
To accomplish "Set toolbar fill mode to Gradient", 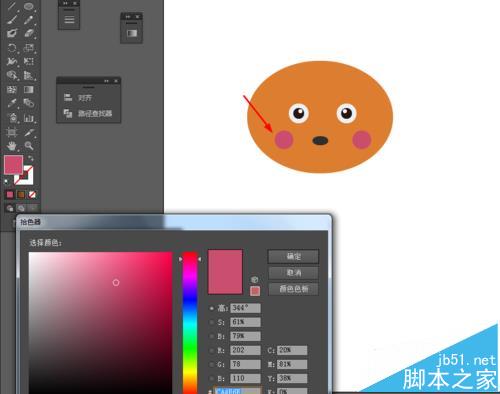I will 21,194.
